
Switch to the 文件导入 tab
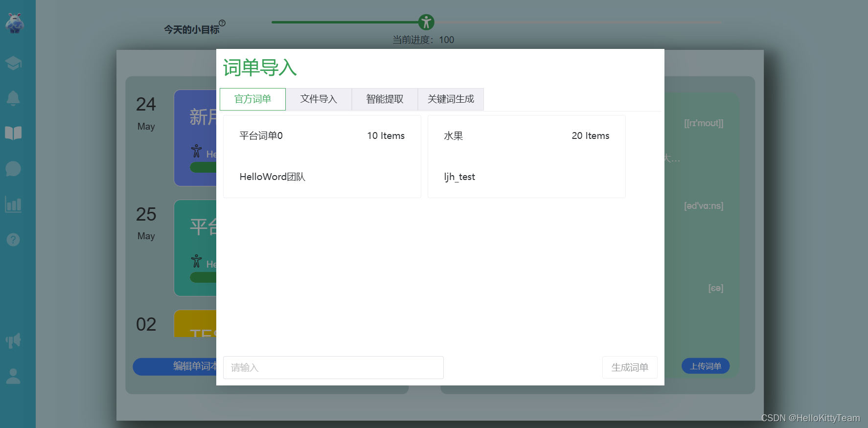[x=319, y=99]
